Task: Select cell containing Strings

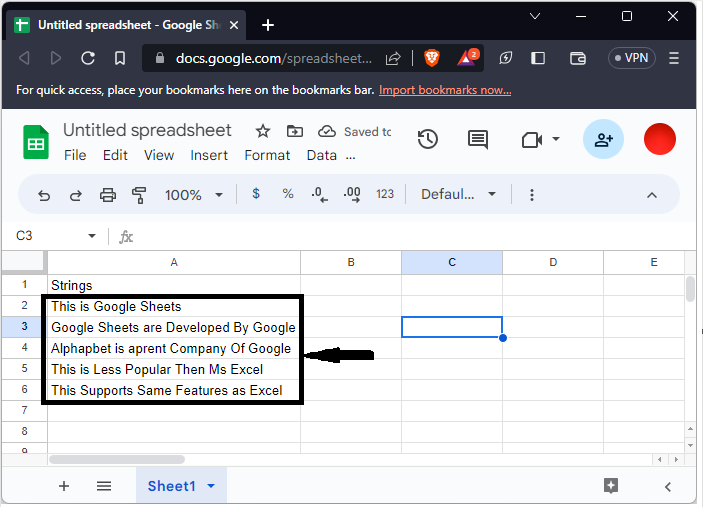Action: click(174, 285)
